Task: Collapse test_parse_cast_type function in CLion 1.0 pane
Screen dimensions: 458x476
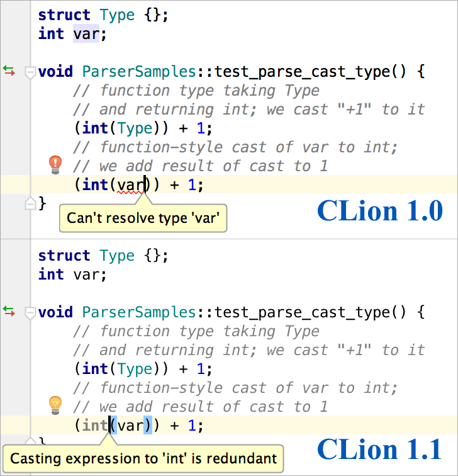Action: 30,72
